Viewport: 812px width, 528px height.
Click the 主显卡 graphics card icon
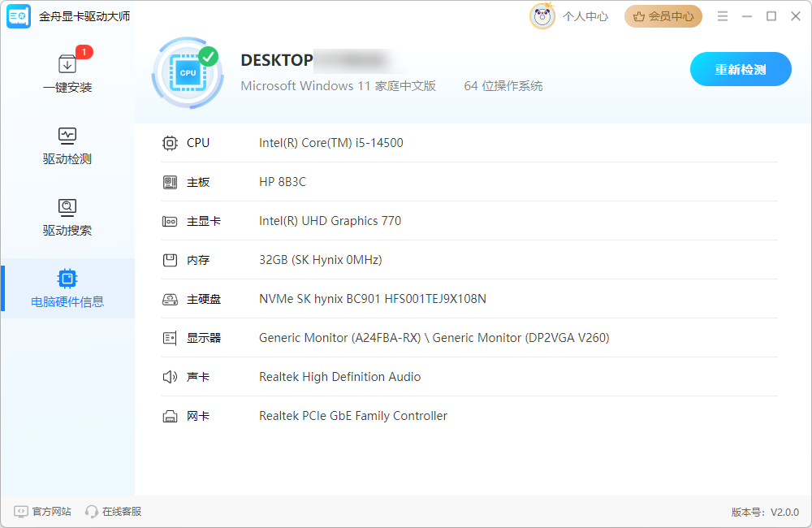[x=170, y=221]
